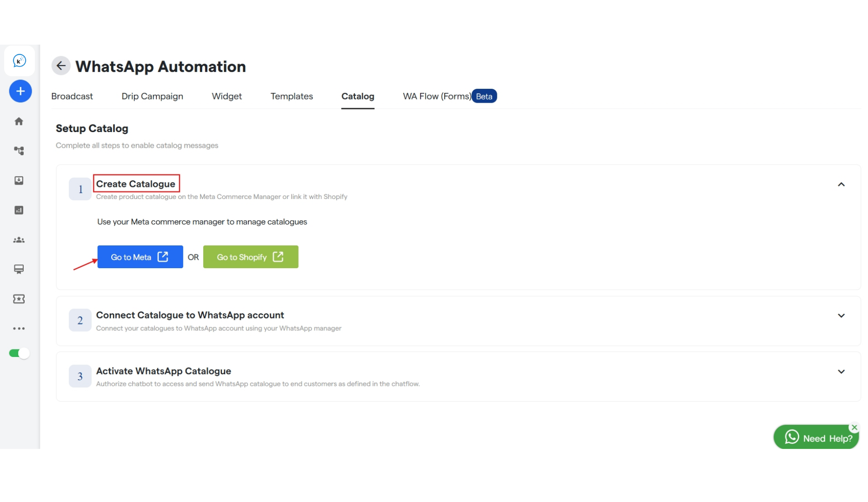The width and height of the screenshot is (868, 502).
Task: Collapse the Create Catalogue section chevron
Action: point(841,185)
